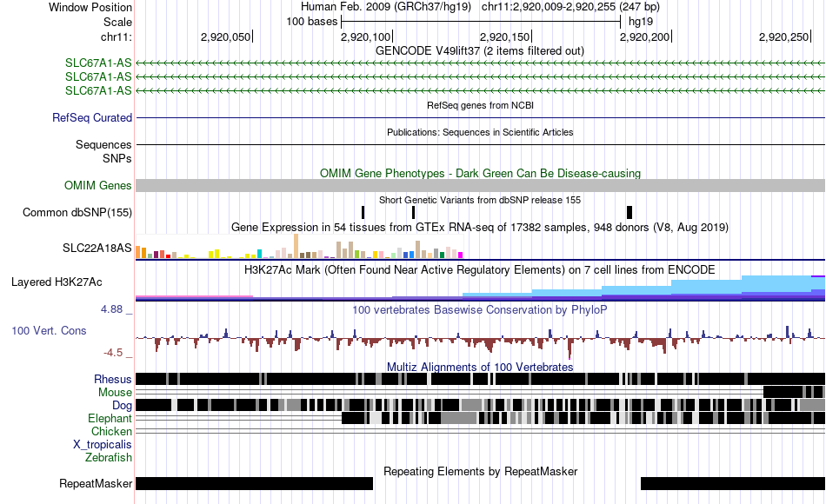Click the left RepeatMasker repeat block
Screen dimensions: 826x504
coord(255,483)
